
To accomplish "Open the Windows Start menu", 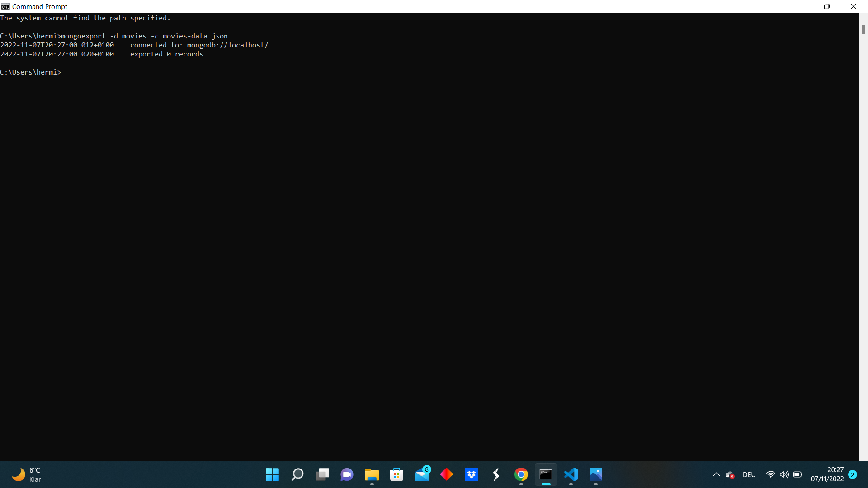I will 272,474.
